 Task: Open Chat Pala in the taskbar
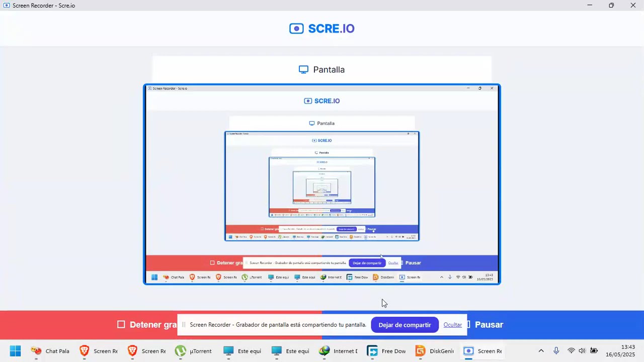[50, 351]
